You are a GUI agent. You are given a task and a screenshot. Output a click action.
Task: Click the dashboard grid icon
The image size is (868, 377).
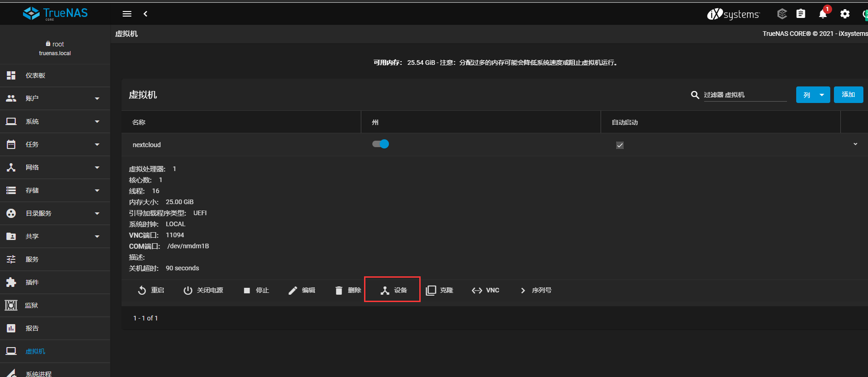point(11,75)
